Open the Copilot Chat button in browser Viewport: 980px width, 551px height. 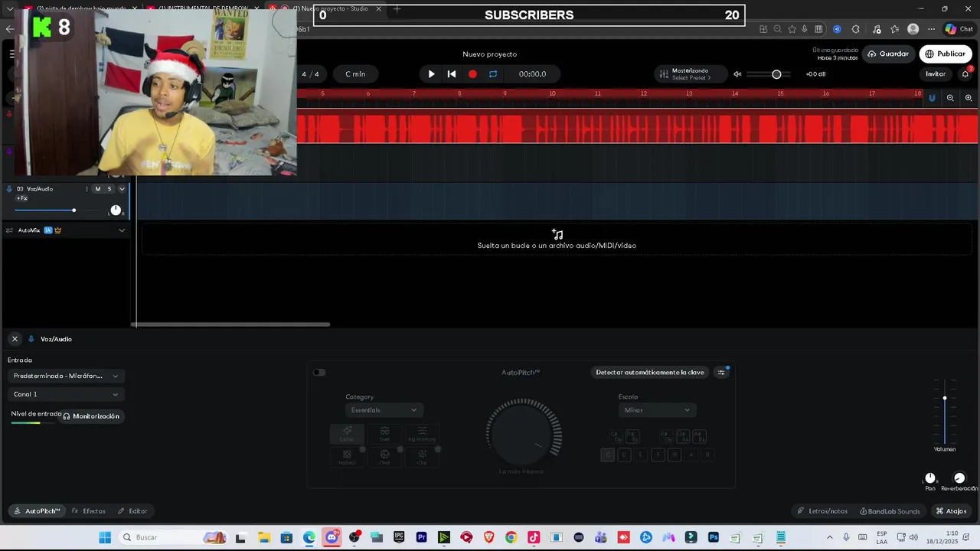point(960,29)
